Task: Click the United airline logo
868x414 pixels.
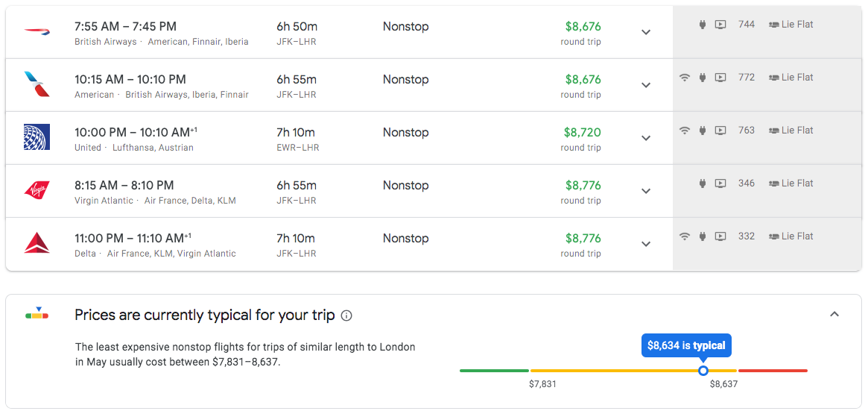Action: point(37,137)
